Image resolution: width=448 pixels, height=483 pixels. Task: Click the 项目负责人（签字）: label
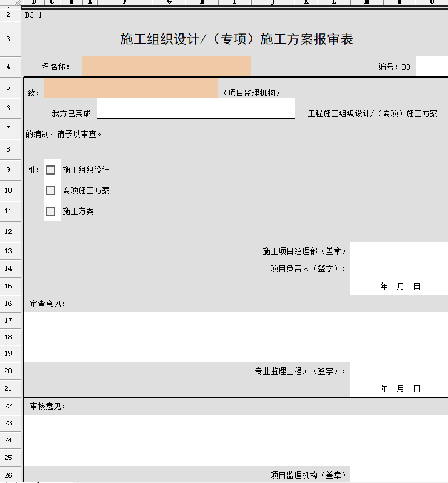point(309,268)
